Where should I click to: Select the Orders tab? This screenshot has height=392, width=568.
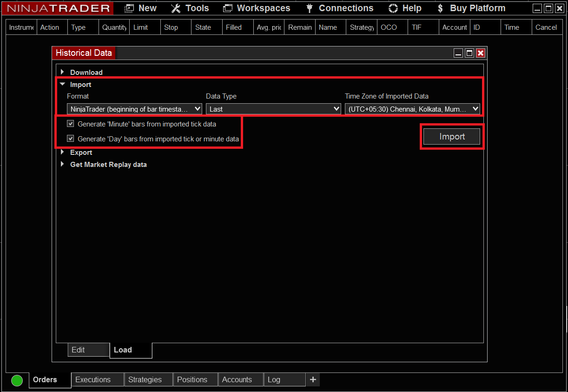pyautogui.click(x=50, y=379)
